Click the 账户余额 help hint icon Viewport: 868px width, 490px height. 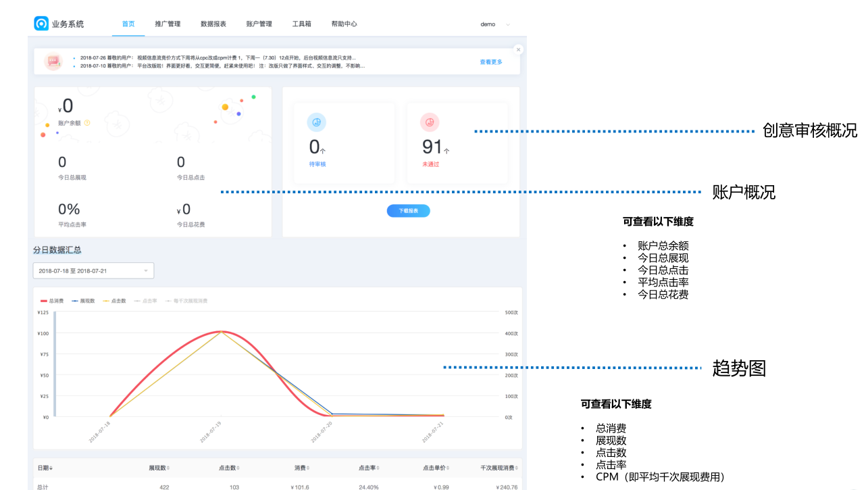87,123
